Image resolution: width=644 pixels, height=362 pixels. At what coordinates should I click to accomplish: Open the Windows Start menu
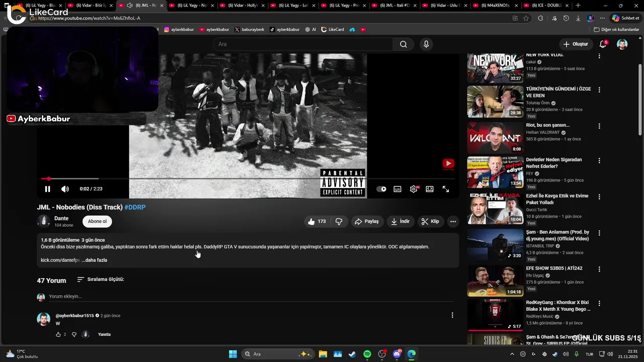tap(233, 354)
